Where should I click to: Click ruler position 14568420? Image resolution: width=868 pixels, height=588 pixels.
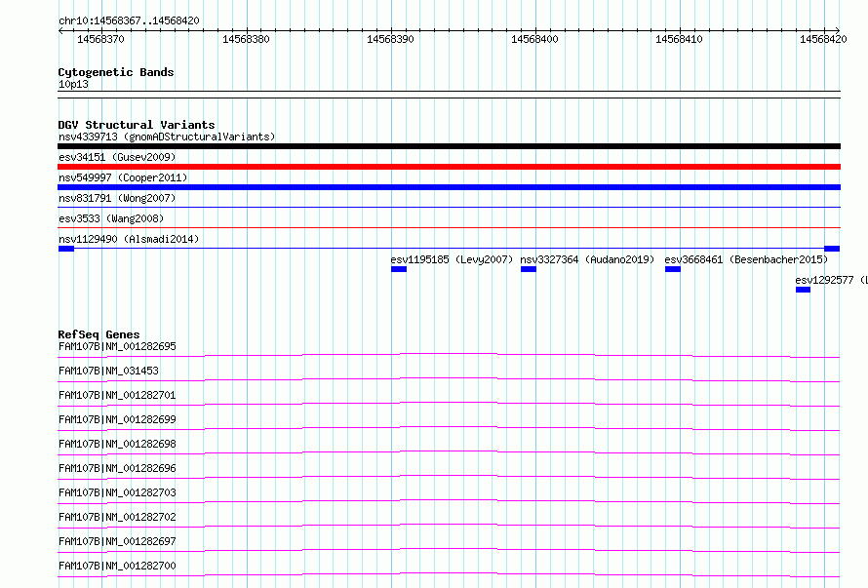pyautogui.click(x=823, y=39)
